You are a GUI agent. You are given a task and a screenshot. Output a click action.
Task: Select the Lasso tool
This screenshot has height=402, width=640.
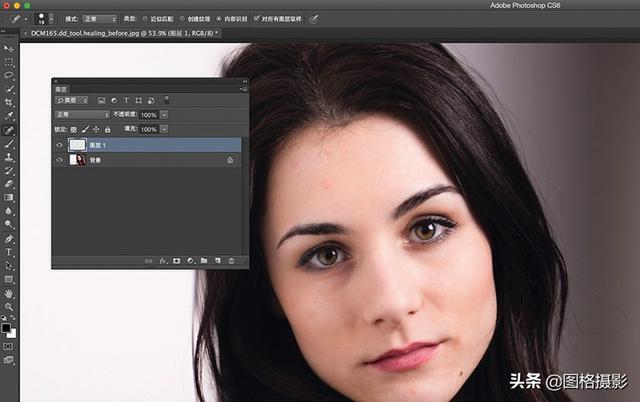click(x=9, y=75)
